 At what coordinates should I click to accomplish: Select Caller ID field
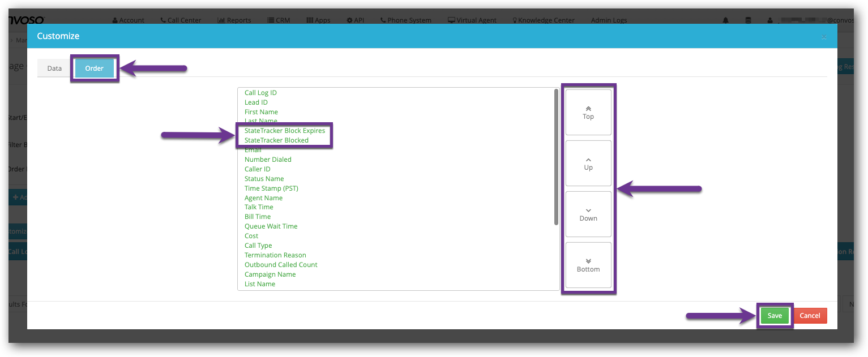(258, 169)
